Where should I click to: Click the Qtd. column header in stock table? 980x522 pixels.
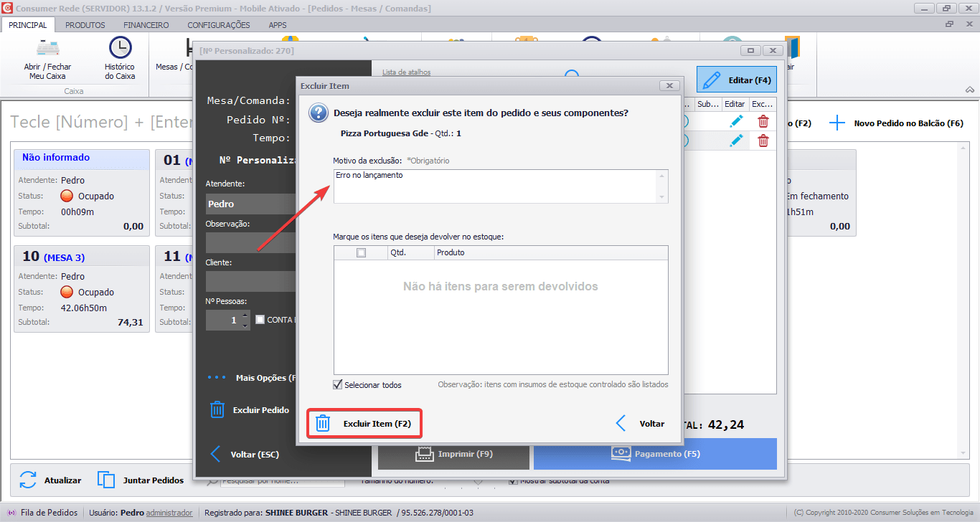[411, 252]
